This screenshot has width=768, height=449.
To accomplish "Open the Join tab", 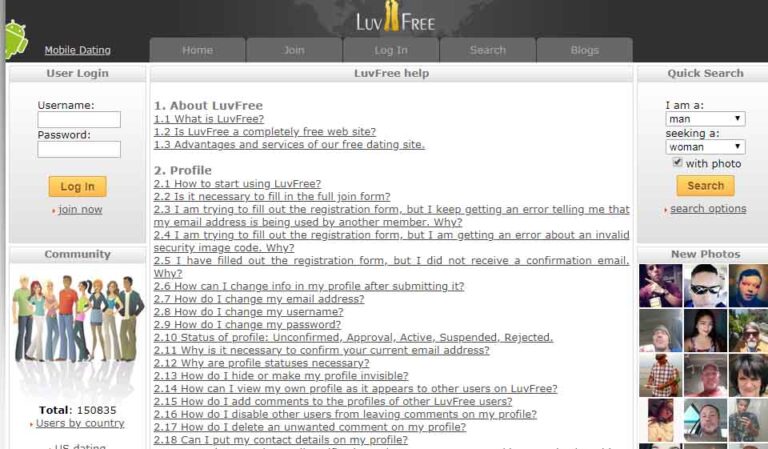I will 294,50.
